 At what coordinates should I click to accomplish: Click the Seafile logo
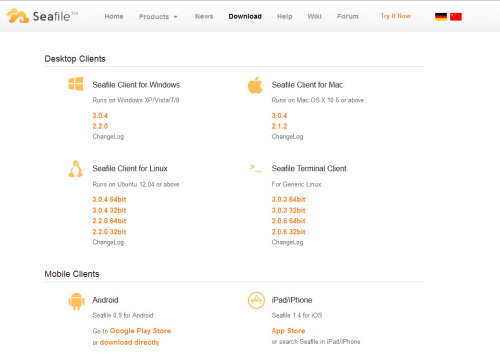42,16
